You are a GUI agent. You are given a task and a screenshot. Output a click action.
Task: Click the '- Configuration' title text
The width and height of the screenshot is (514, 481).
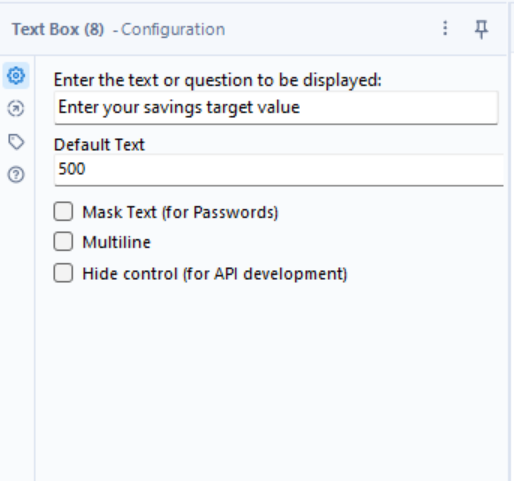[169, 29]
